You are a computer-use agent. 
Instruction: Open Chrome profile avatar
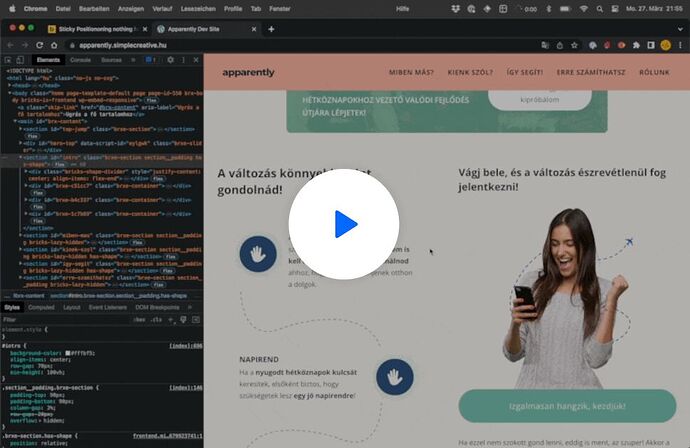point(666,45)
